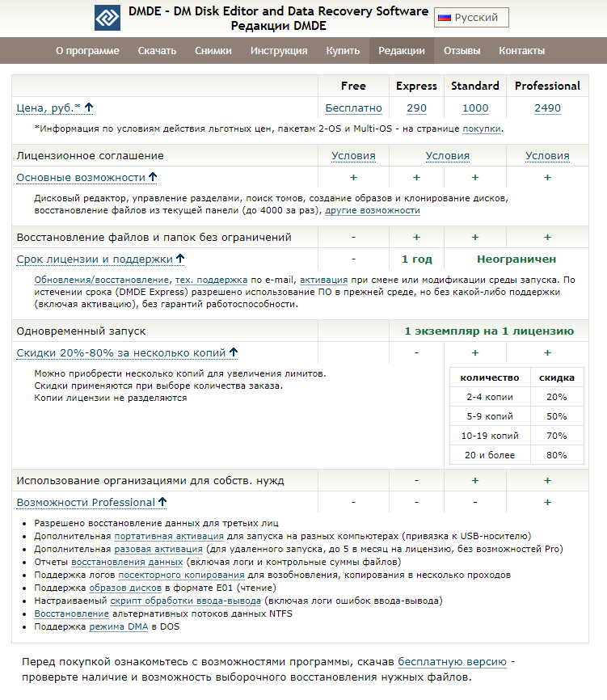
Task: Click the 1 экземпляр на 1 лицензию cell
Action: tap(489, 331)
